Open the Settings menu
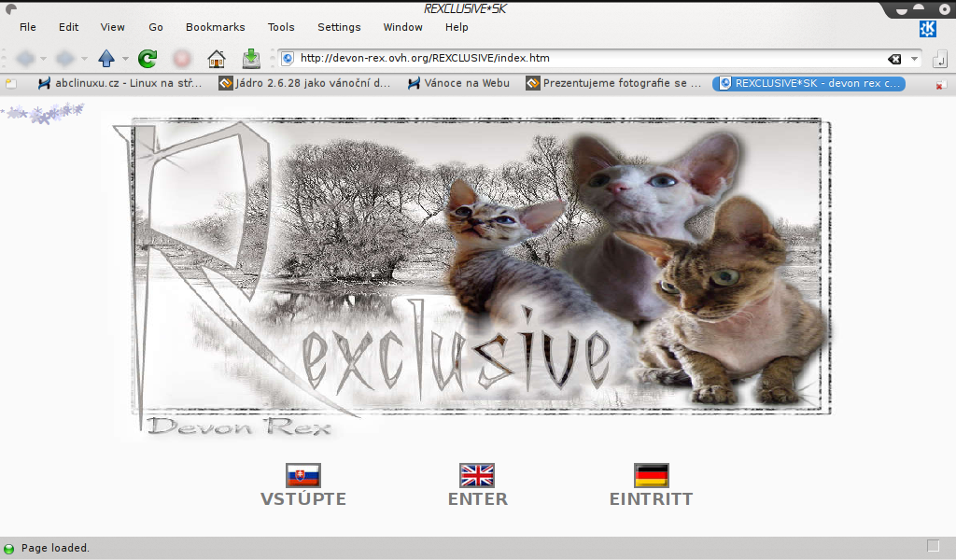Screen dimensions: 956x560 click(x=339, y=27)
